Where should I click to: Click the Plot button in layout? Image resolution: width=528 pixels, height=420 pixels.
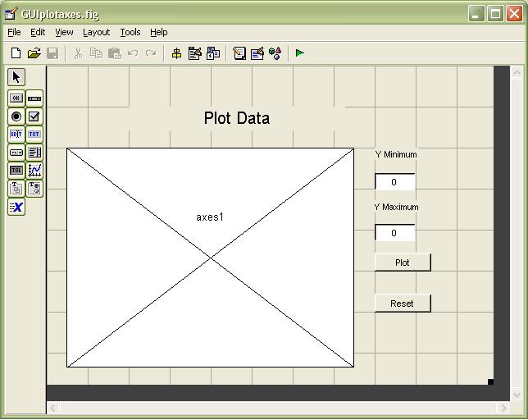[402, 262]
